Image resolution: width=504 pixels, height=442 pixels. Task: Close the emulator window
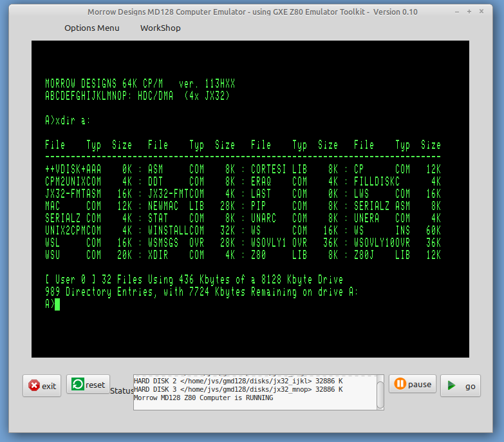(481, 11)
